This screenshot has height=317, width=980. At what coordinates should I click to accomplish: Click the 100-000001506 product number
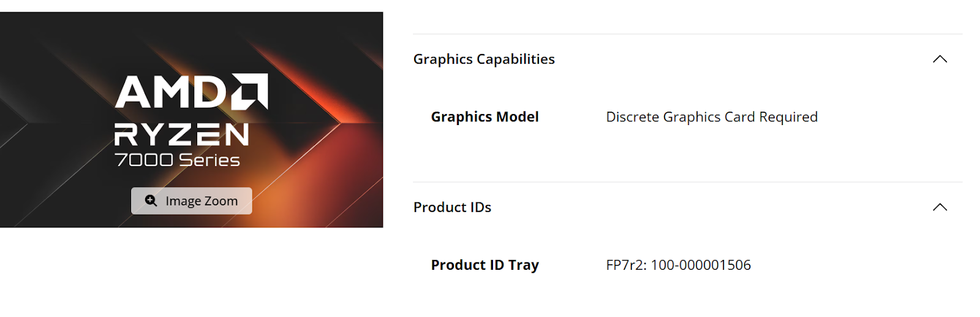coord(700,265)
